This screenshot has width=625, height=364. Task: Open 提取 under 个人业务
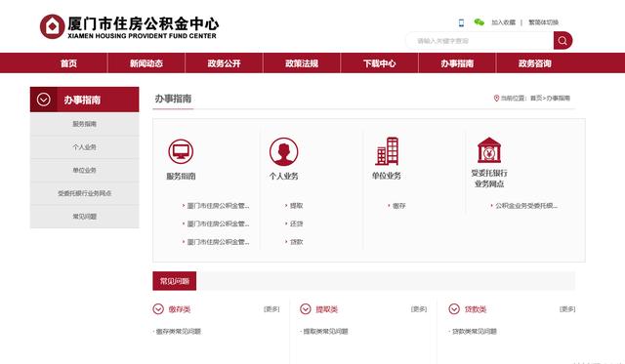296,206
